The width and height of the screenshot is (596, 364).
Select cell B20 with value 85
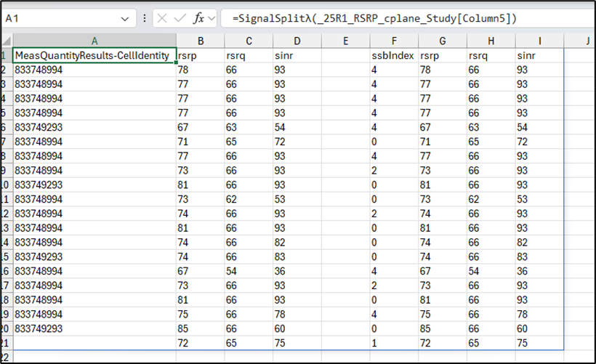click(x=201, y=328)
